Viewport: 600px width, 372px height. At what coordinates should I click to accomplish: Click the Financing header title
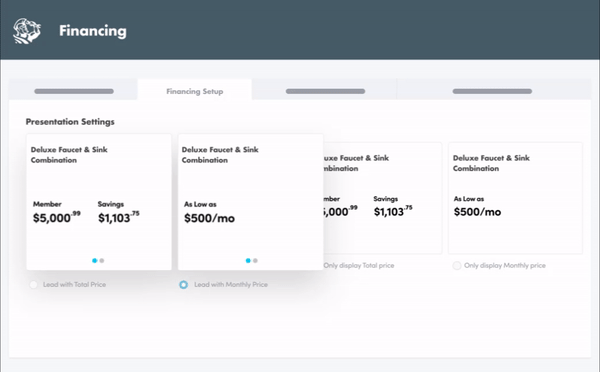coord(93,31)
